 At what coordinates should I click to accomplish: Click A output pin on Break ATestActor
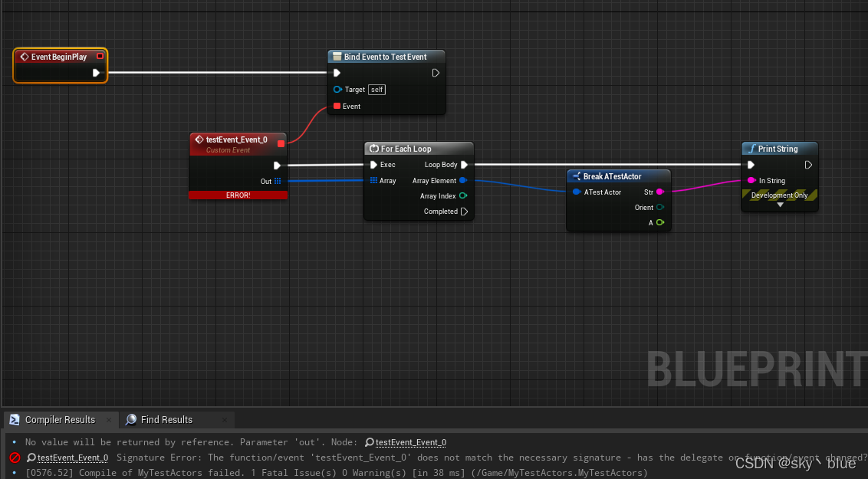click(x=660, y=222)
